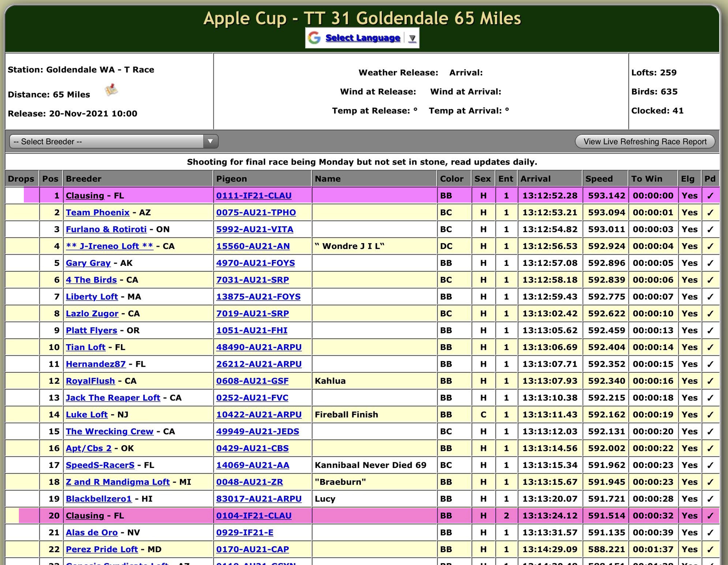Open Clausing breeder link in position 1
This screenshot has width=728, height=565.
pyautogui.click(x=85, y=196)
